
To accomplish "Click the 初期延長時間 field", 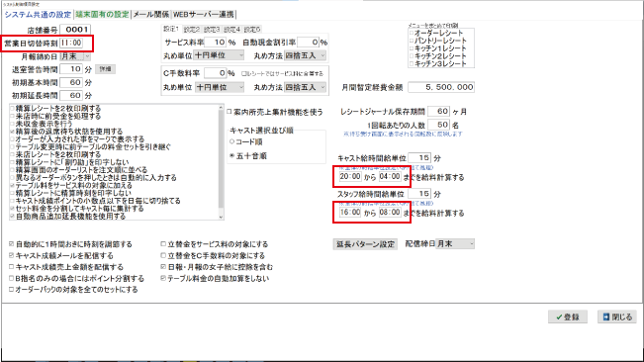I will click(71, 95).
